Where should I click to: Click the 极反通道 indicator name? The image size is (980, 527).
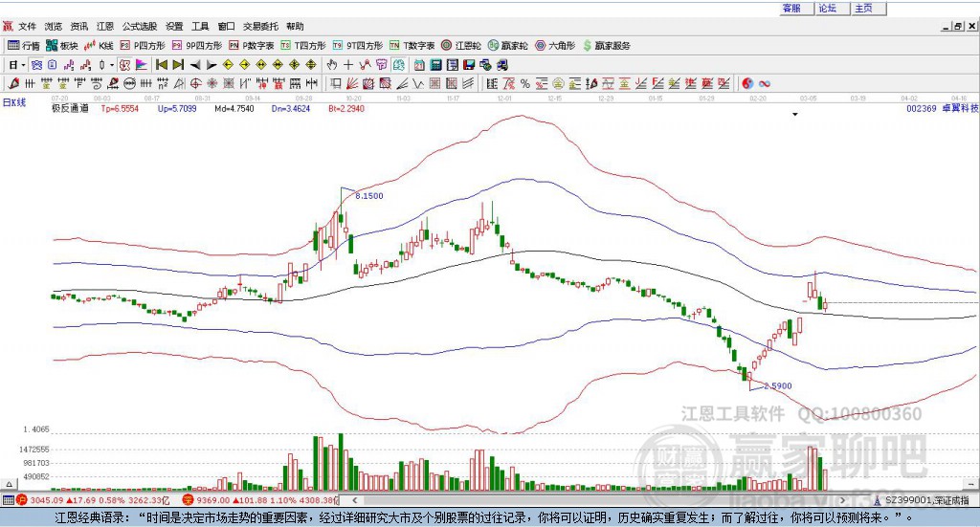click(70, 108)
